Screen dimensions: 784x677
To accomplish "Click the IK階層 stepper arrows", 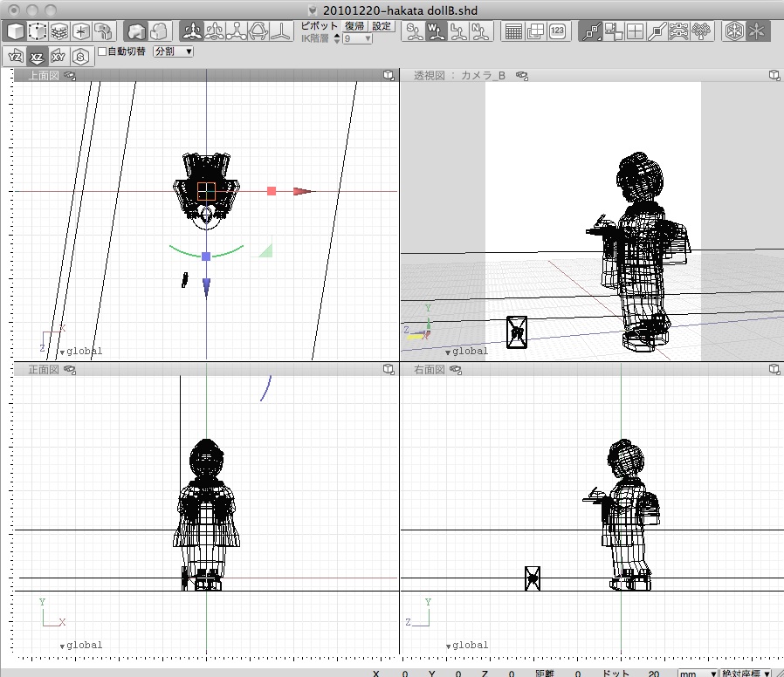I will pyautogui.click(x=337, y=38).
